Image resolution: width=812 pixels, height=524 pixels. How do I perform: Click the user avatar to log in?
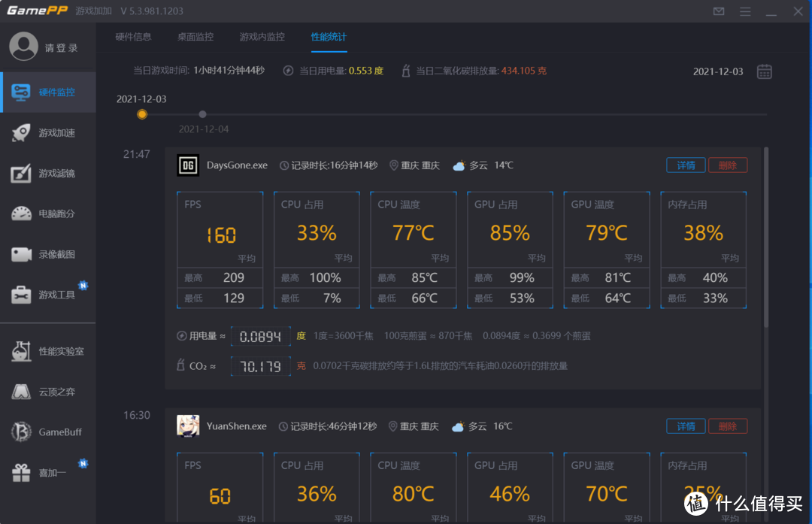23,47
